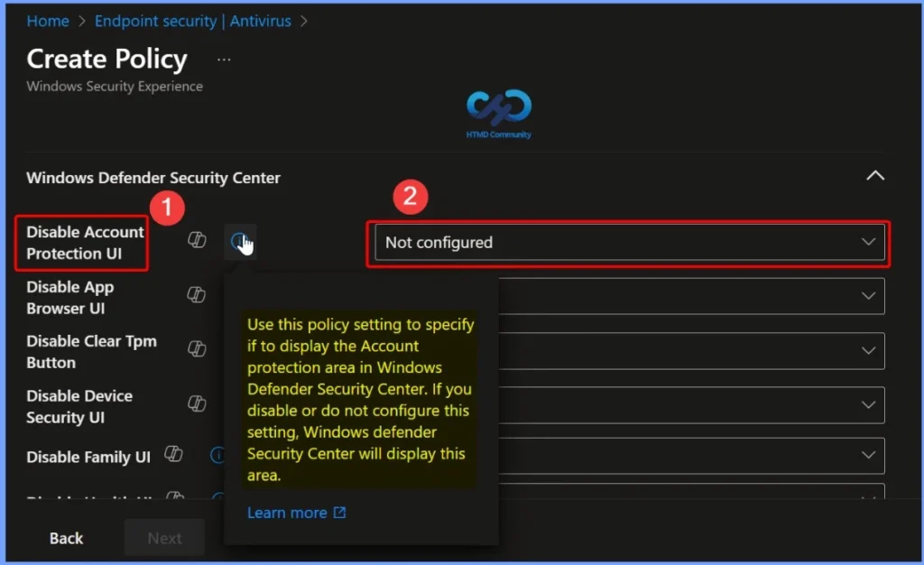Collapse the Windows Defender Security Center section
Viewport: 924px width, 565px height.
[x=874, y=176]
